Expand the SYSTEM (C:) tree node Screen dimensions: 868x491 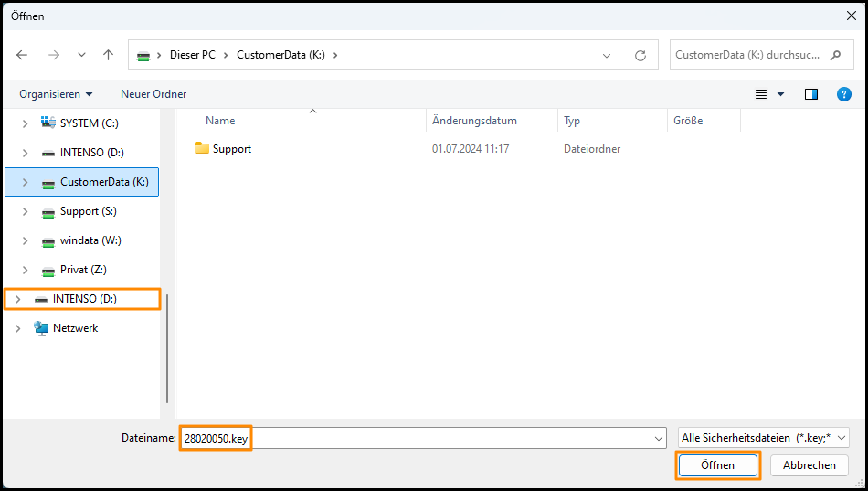[25, 123]
